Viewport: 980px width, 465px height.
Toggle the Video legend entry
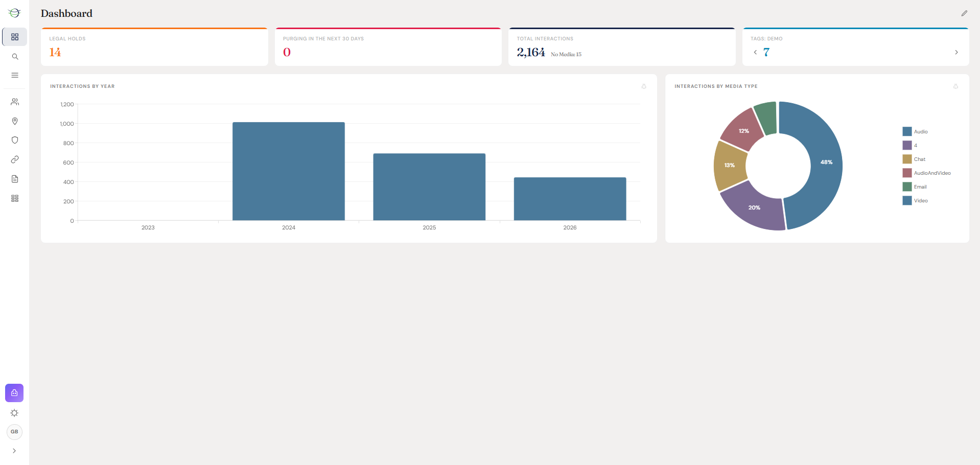coord(915,200)
